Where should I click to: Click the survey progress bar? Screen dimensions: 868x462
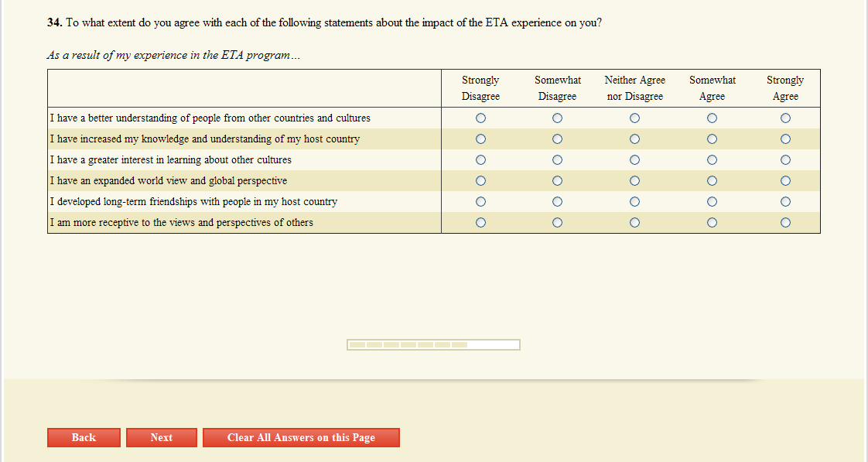point(433,344)
